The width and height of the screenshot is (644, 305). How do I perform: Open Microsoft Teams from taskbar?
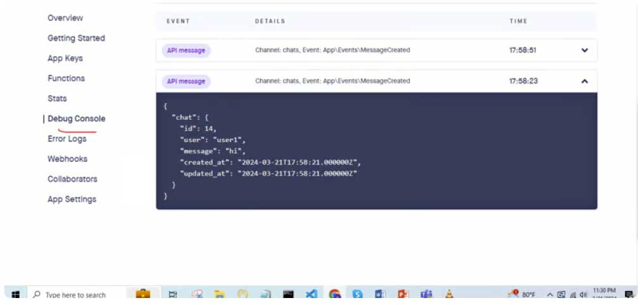[x=426, y=294]
